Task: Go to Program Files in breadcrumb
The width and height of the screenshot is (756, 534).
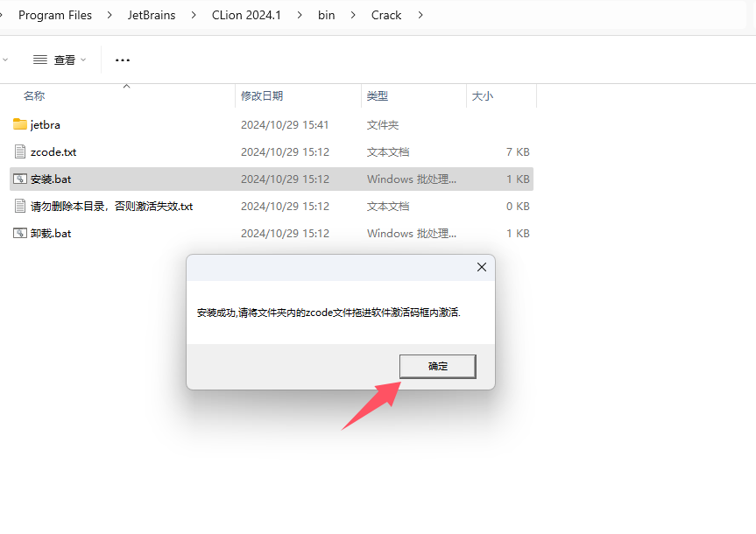Action: [x=55, y=16]
